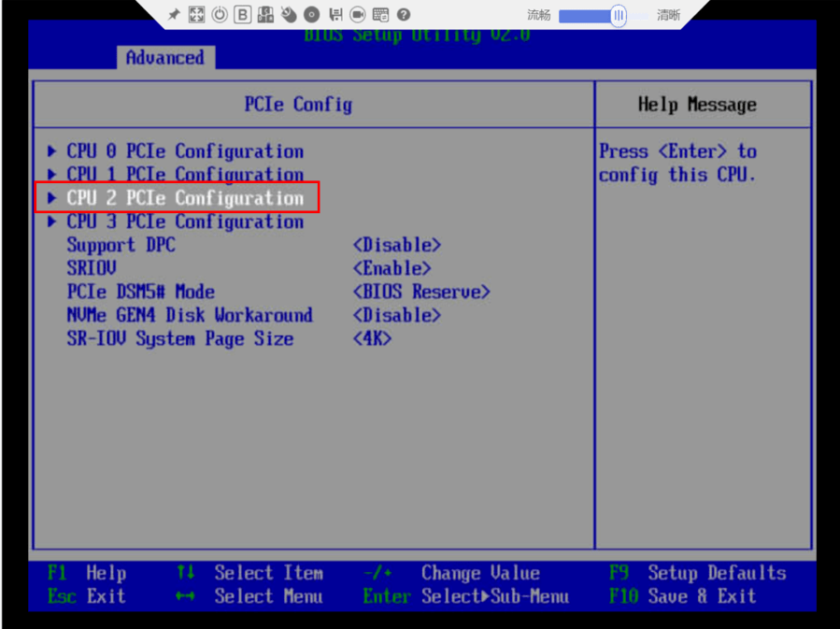Toggle the SRIOV Enable value
The image size is (840, 629).
[x=392, y=268]
